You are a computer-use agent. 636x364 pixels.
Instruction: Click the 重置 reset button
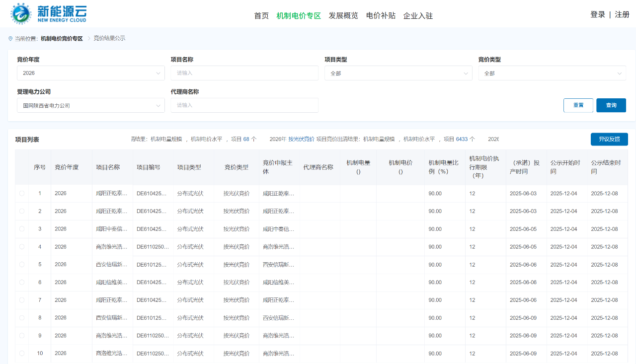click(x=578, y=105)
